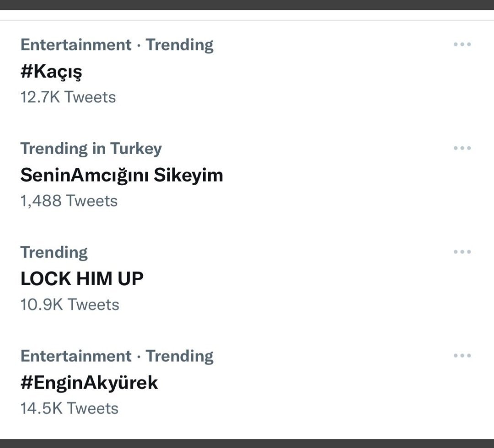Screen dimensions: 494x448
Task: Click the 12.7K Tweets count
Action: 68,97
